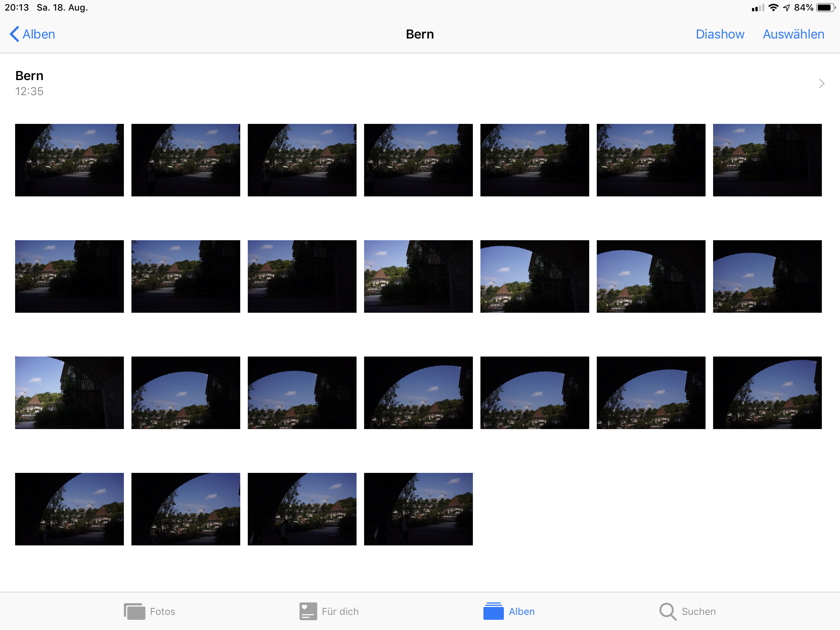Open the last photo in bottom row
The height and width of the screenshot is (630, 840).
pyautogui.click(x=418, y=509)
